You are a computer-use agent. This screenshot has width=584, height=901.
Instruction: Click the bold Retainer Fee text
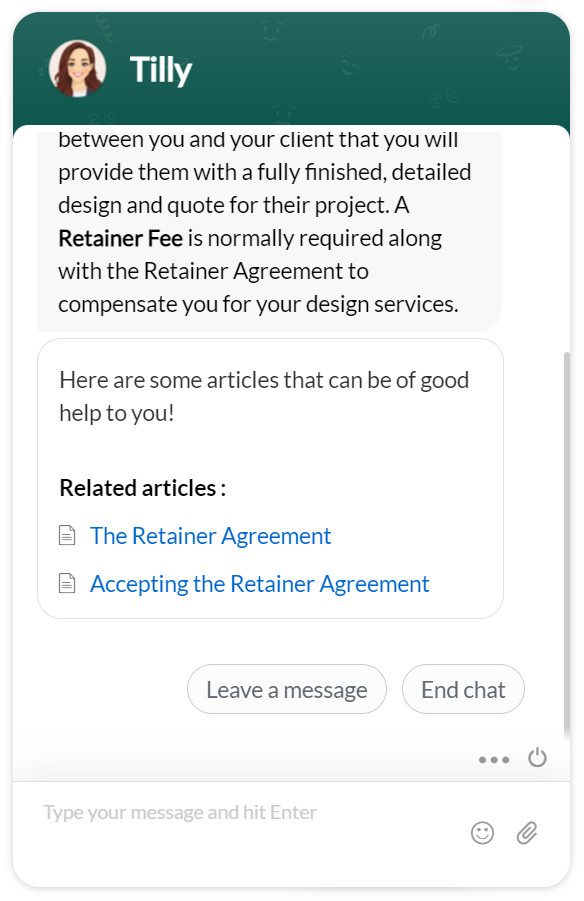[121, 238]
